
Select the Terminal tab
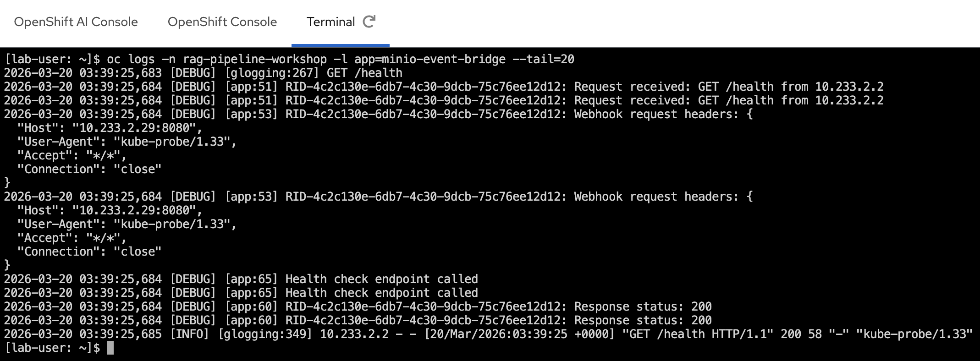pyautogui.click(x=331, y=22)
